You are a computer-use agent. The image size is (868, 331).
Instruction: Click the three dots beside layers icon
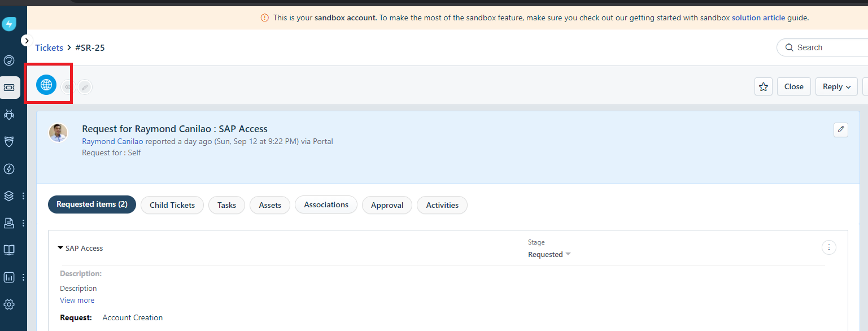23,196
